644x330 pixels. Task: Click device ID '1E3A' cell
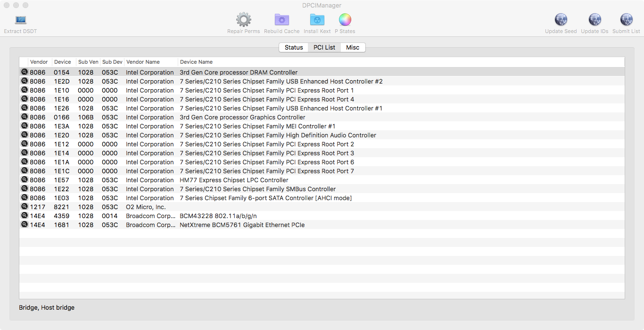(61, 127)
